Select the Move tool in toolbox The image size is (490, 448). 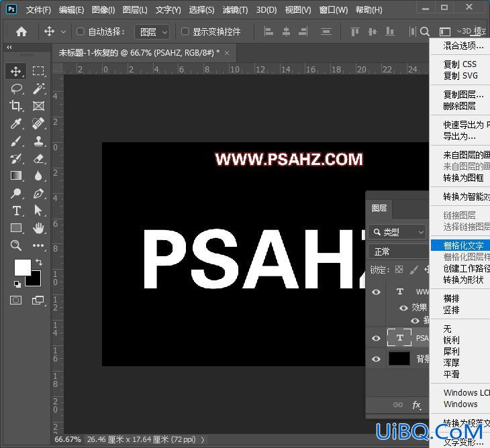(x=15, y=71)
